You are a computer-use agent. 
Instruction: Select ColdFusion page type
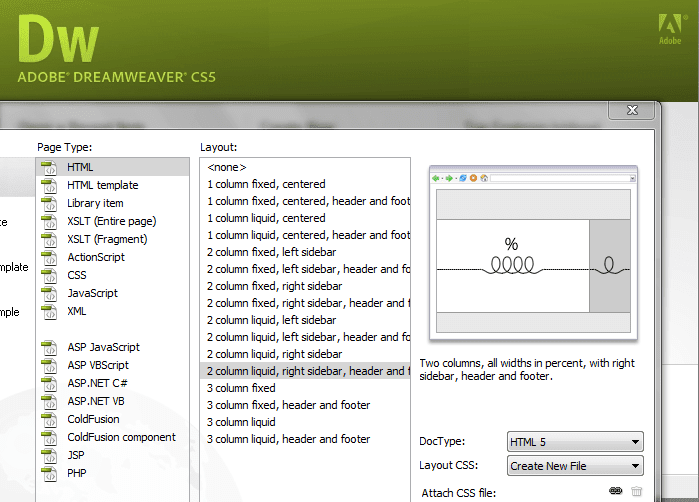click(x=112, y=419)
